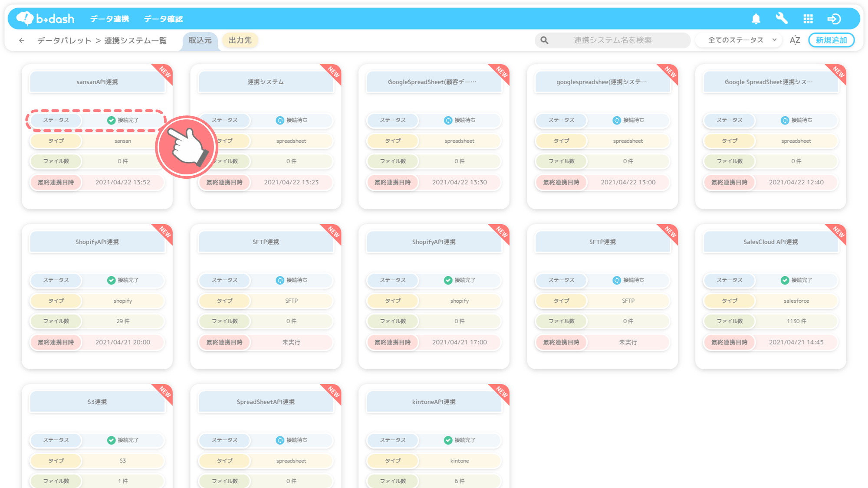Click the 2021/04/22 13:30 date value
This screenshot has height=488, width=868.
(460, 183)
